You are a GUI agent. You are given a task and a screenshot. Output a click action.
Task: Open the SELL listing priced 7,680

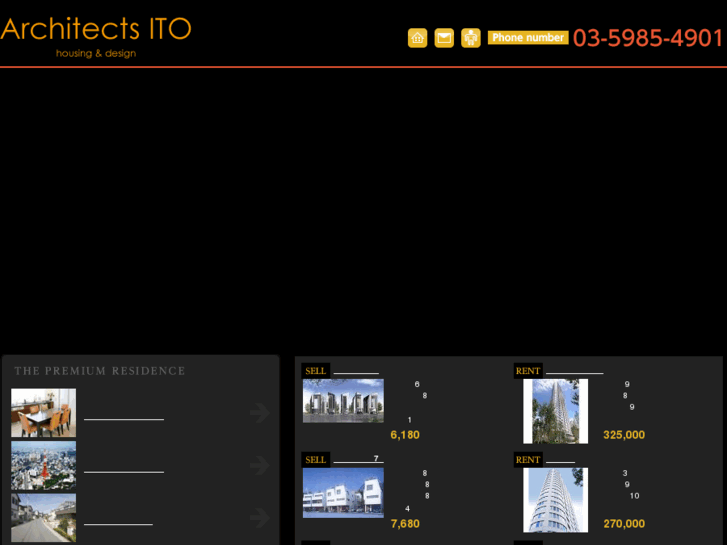point(343,493)
